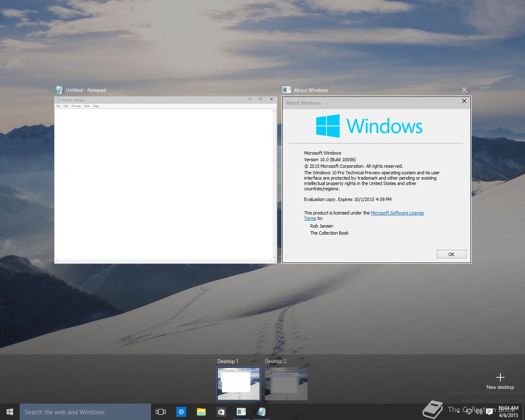The width and height of the screenshot is (525, 420).
Task: Maximize the Notepad window in its thumbnail
Action: 260,99
